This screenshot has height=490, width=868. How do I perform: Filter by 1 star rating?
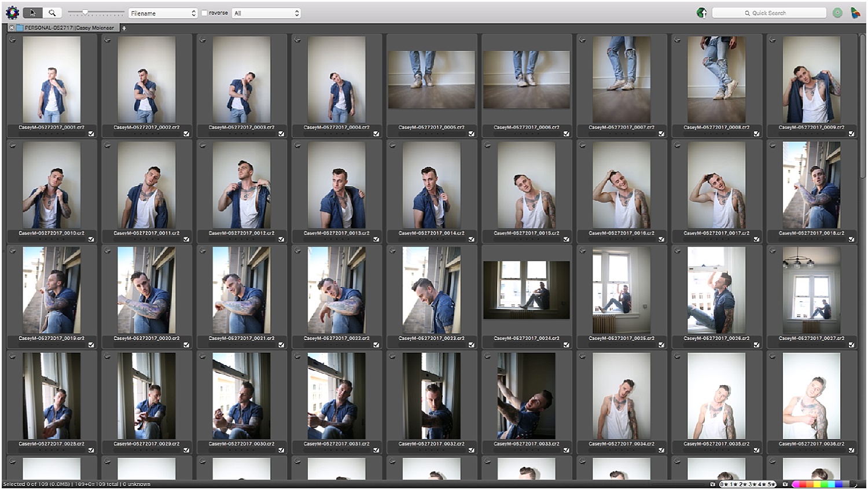(733, 484)
